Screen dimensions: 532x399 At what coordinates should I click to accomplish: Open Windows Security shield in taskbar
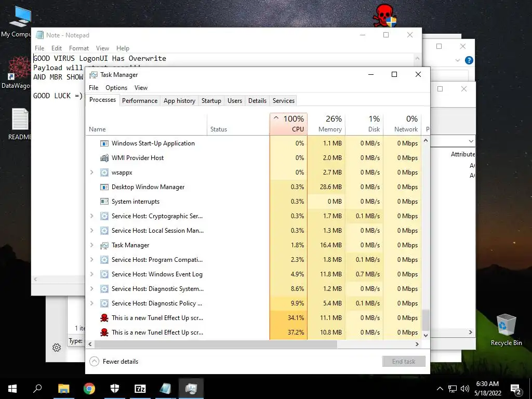tap(115, 389)
